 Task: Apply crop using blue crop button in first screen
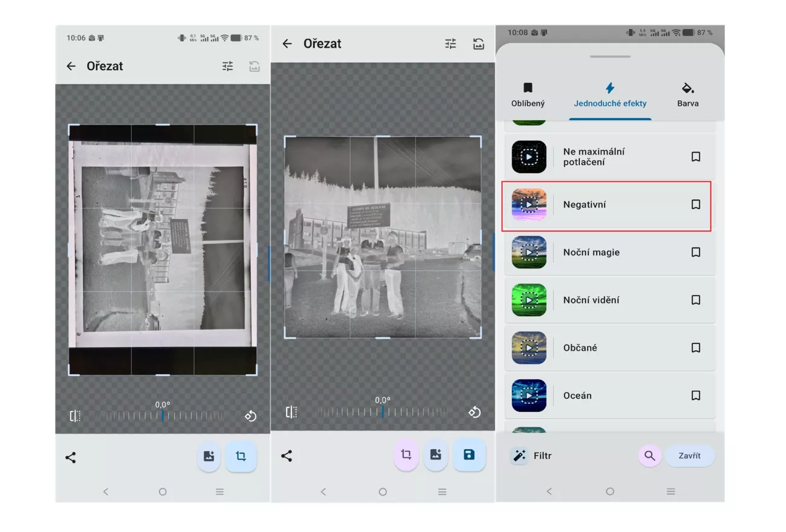241,456
